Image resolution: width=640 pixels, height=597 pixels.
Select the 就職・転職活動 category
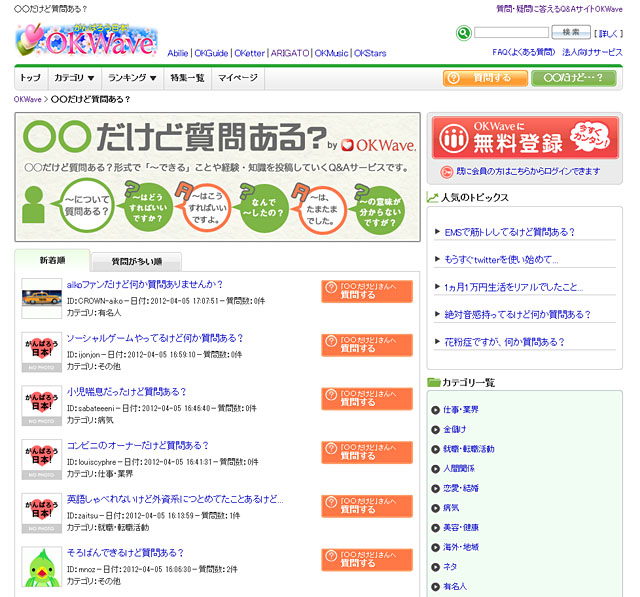[469, 449]
